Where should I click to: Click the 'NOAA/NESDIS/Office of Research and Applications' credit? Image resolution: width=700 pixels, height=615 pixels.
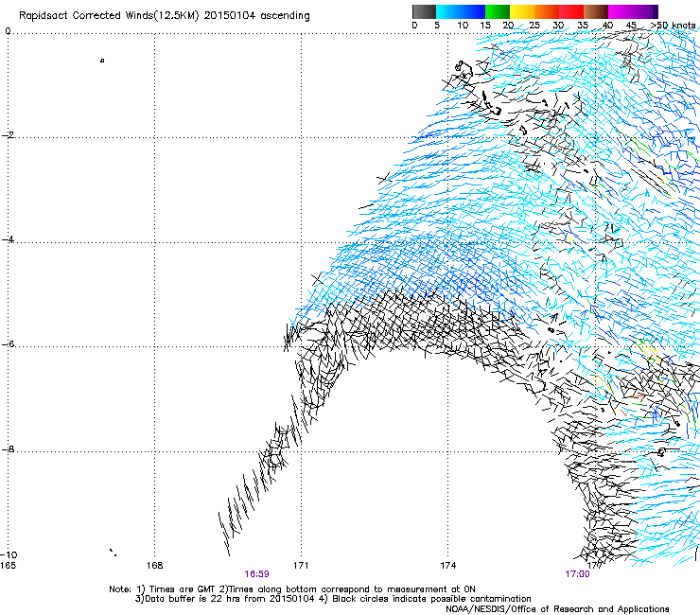557,609
